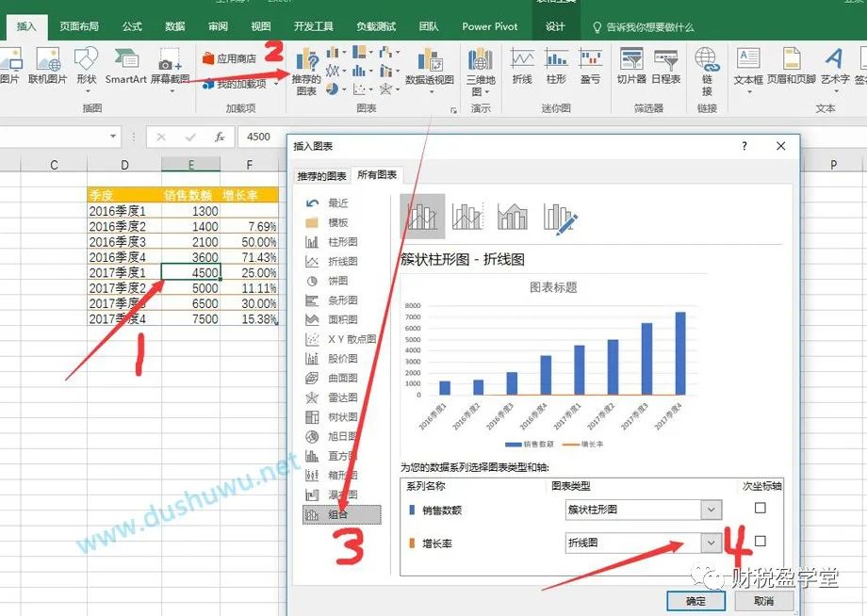
Task: Switch to the 公式 ribbon tab
Action: pyautogui.click(x=132, y=26)
